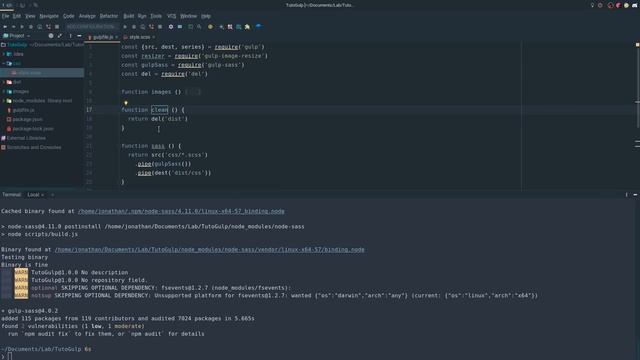Open Settings via the gear icon in toolbar
This screenshot has width=640, height=360.
coord(171,27)
